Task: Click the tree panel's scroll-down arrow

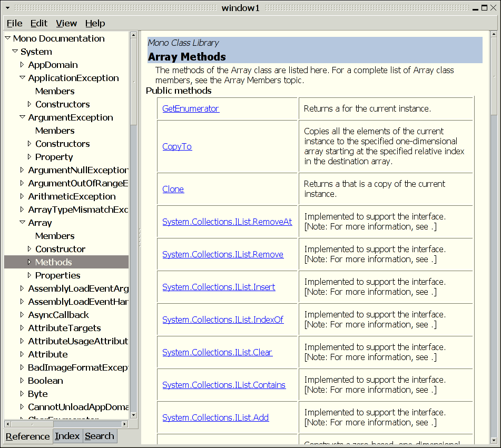Action: (x=134, y=415)
